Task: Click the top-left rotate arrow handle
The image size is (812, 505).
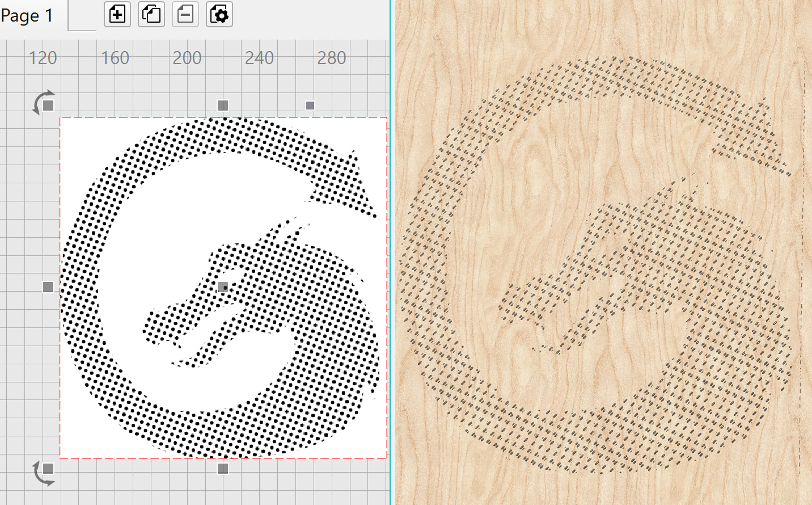Action: coord(44,103)
